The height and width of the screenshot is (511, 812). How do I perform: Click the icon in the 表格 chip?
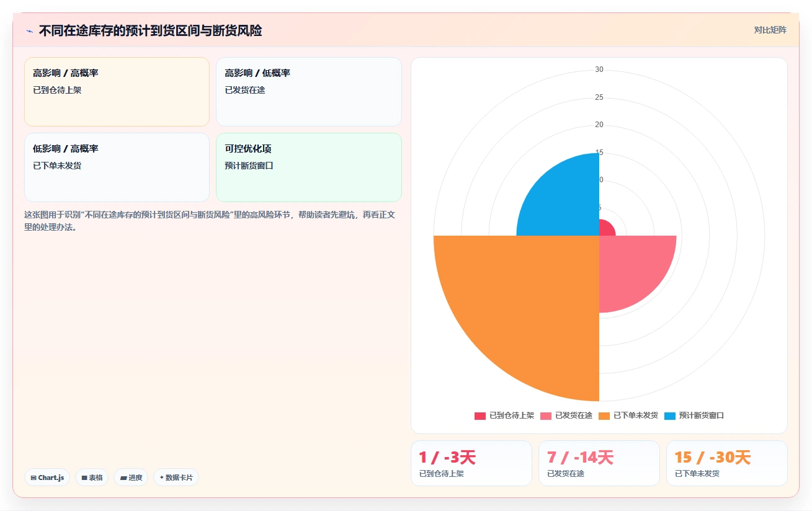[84, 478]
